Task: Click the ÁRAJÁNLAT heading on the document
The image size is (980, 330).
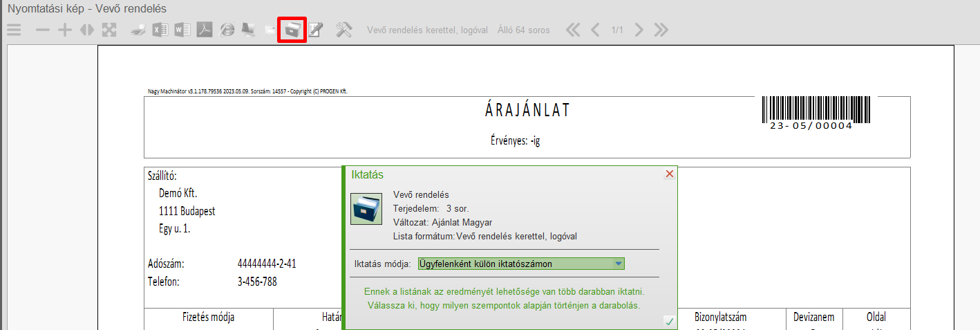Action: [x=527, y=110]
